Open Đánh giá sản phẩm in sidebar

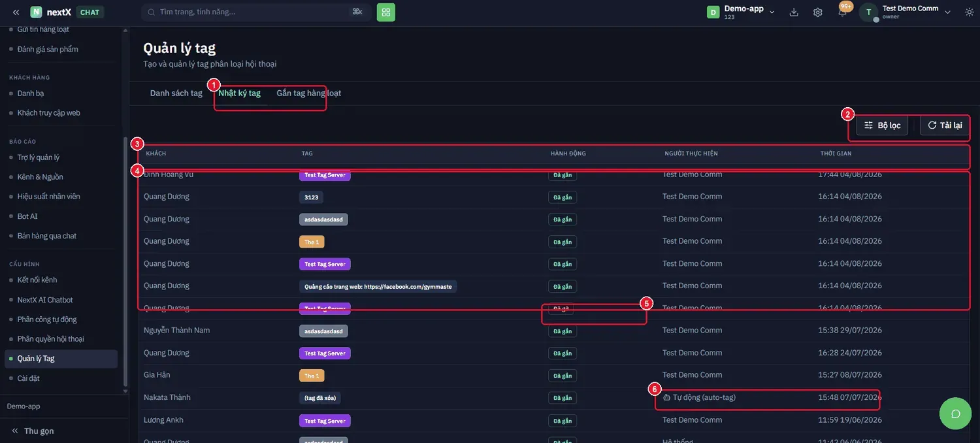48,49
